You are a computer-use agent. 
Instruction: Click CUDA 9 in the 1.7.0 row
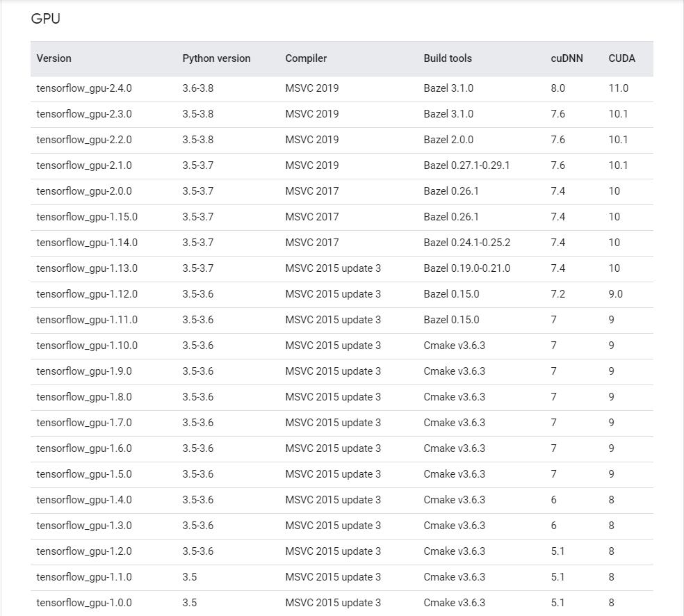pos(612,423)
